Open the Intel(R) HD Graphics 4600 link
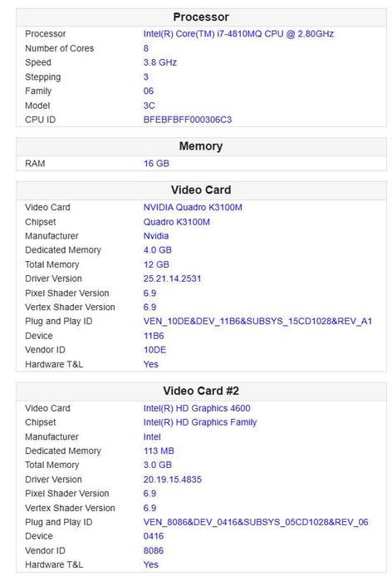Viewport: 392px width, 581px height. tap(197, 408)
